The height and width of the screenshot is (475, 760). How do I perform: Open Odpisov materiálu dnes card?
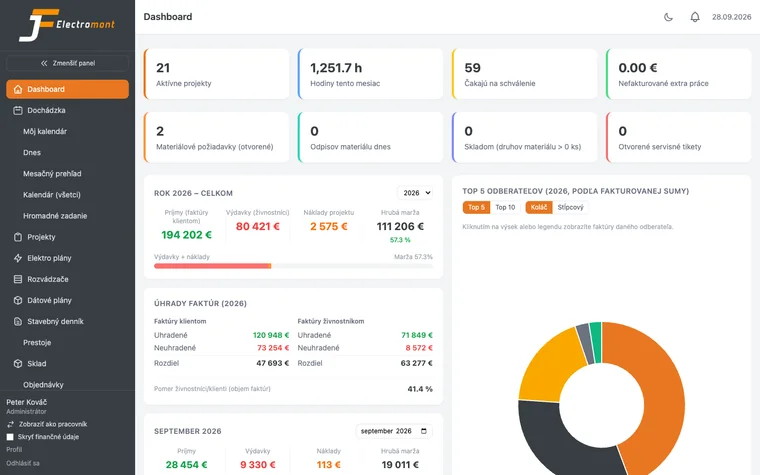click(370, 137)
